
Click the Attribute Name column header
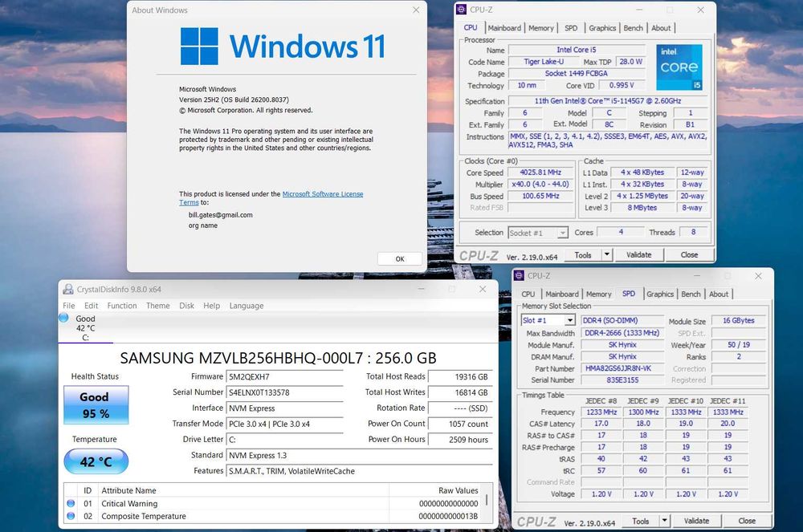point(243,490)
